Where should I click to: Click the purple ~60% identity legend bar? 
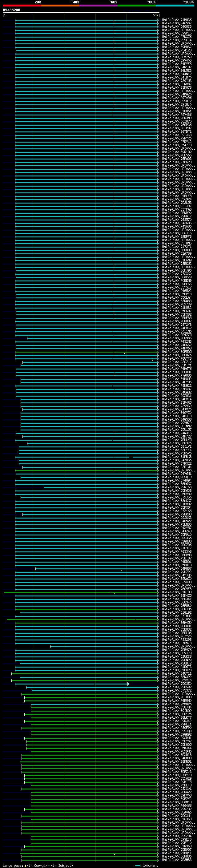pos(98,6)
